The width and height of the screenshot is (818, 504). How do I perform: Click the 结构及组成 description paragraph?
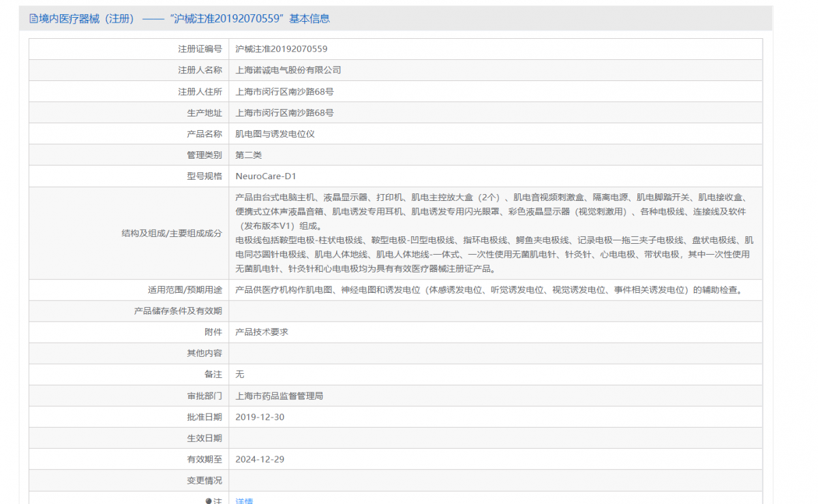tap(494, 233)
